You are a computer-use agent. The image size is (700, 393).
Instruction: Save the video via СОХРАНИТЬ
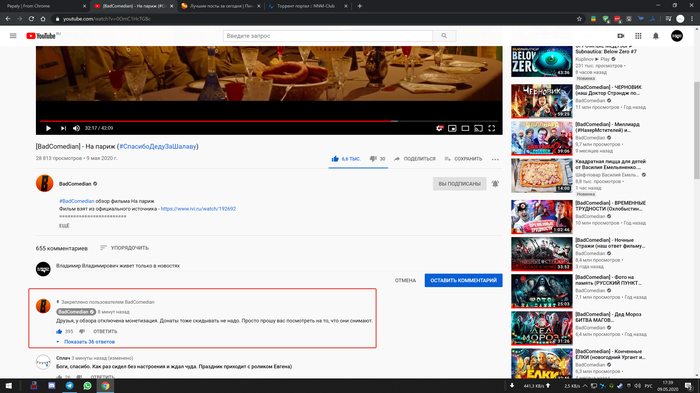[x=463, y=159]
